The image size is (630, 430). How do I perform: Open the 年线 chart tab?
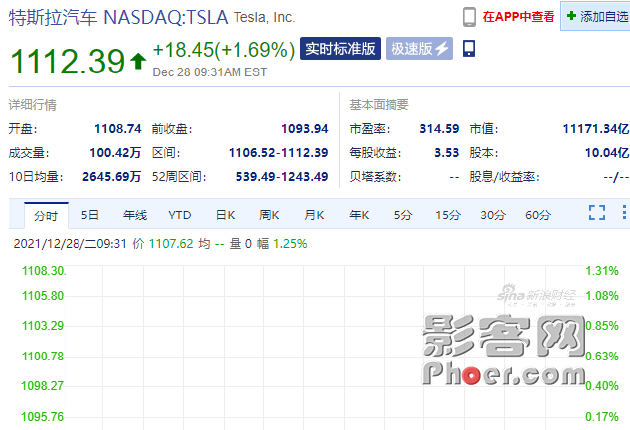[135, 215]
